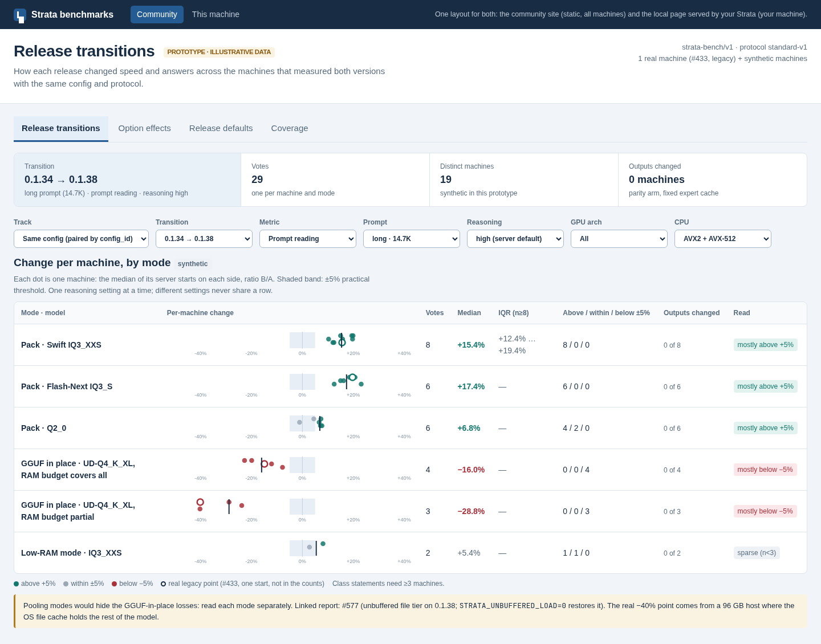Click the PROTOTYPE · ILLUSTRATIVE DATA badge
The height and width of the screenshot is (644, 821).
(x=219, y=52)
